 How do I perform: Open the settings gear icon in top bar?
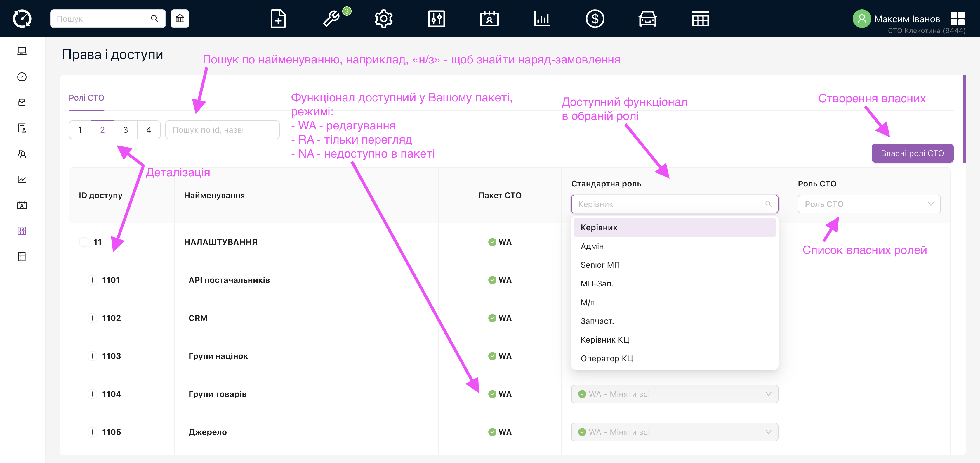[x=383, y=19]
